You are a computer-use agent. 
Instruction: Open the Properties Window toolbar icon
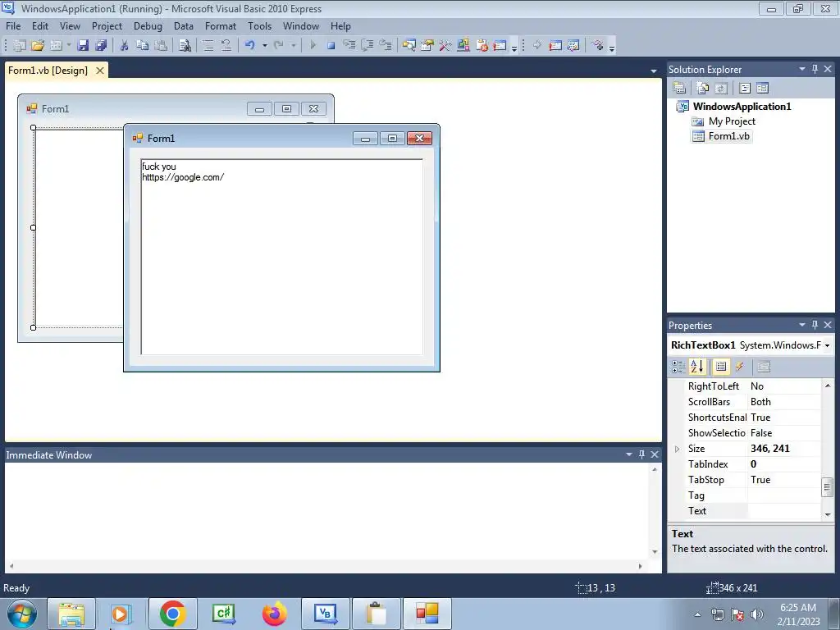tap(427, 46)
